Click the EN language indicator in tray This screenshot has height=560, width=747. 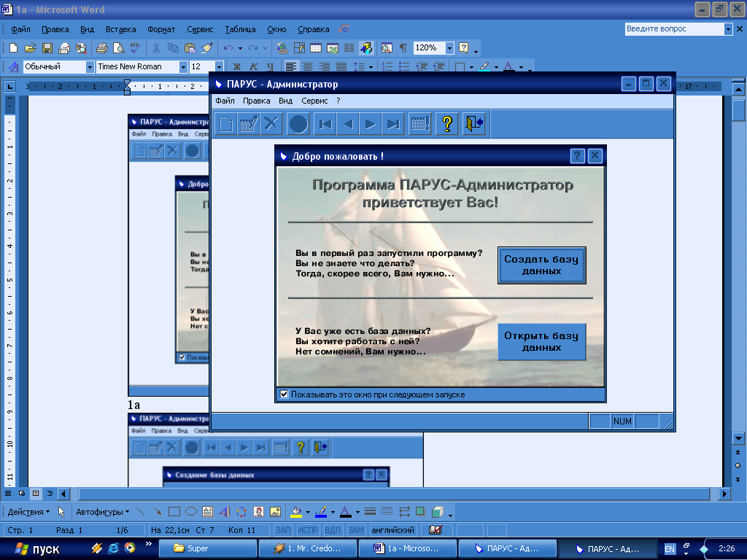[x=670, y=549]
